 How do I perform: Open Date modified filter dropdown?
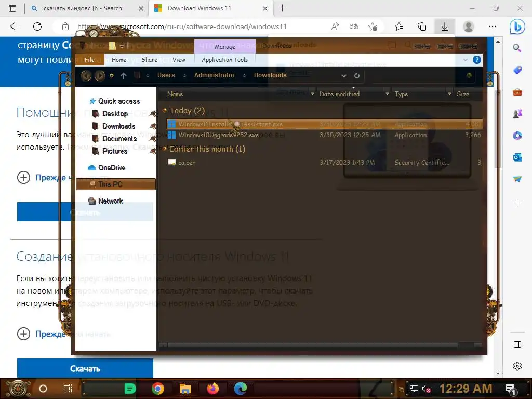[x=387, y=94]
